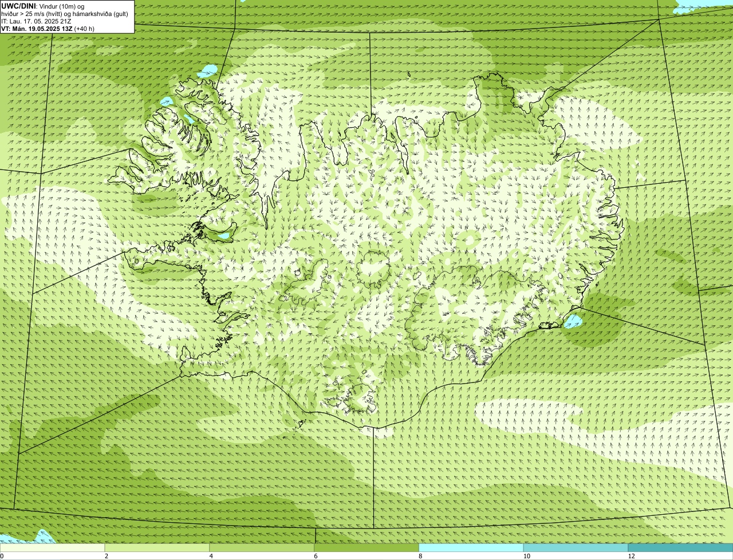Click the 'hviður > 25 m/s (hvítt)' legend line
Viewport: 733px width, 560px height.
(x=65, y=14)
